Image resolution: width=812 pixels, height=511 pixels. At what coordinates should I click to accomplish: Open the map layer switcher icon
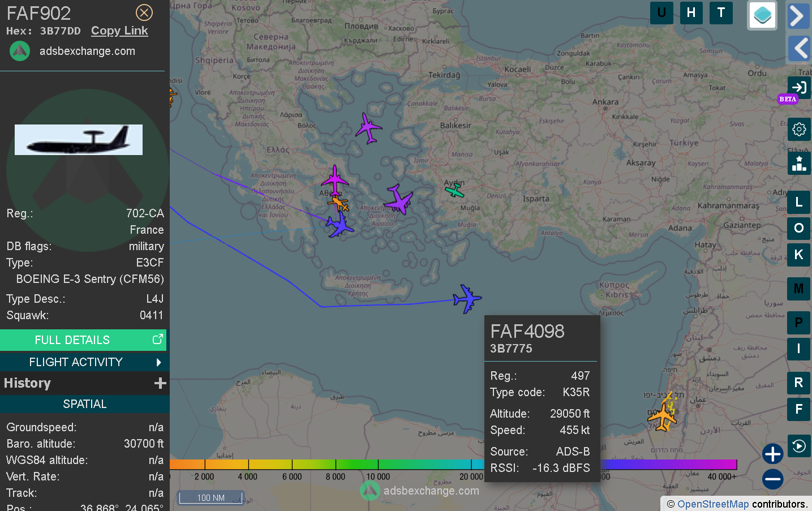762,15
